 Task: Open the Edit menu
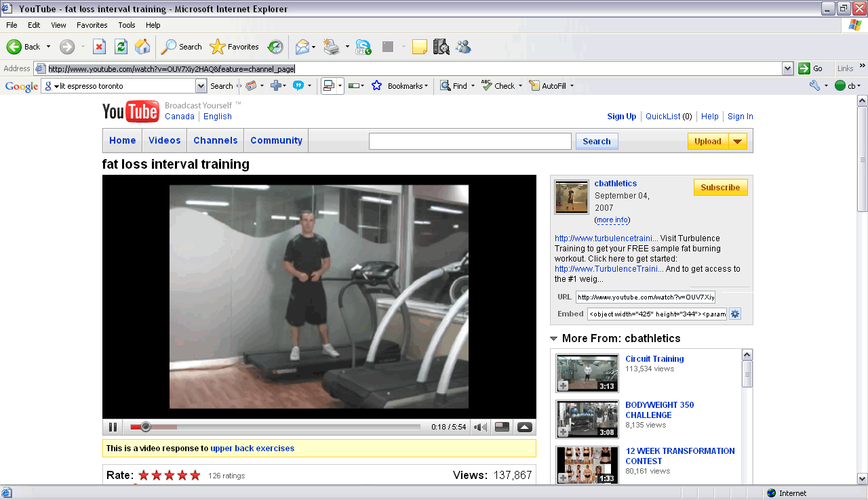coord(34,25)
